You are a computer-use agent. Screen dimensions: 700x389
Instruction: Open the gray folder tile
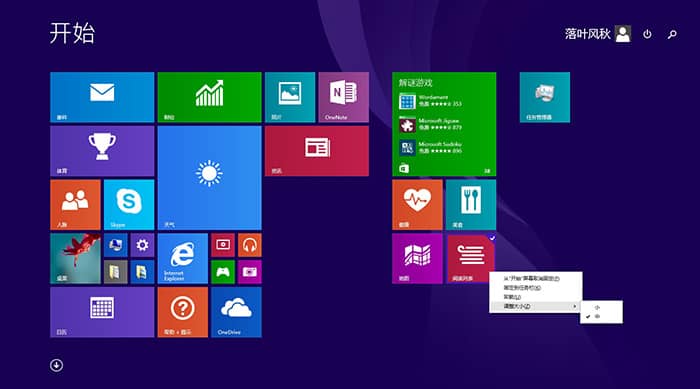116,272
